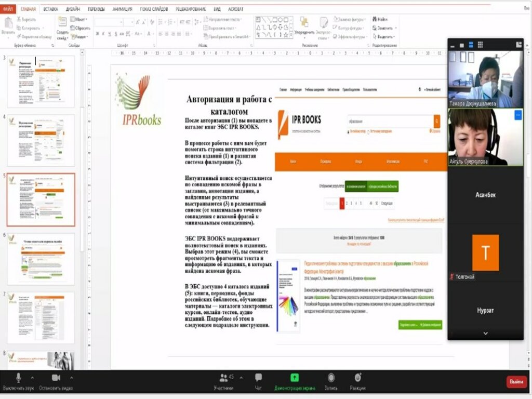Open the font name combo box

tap(109, 22)
